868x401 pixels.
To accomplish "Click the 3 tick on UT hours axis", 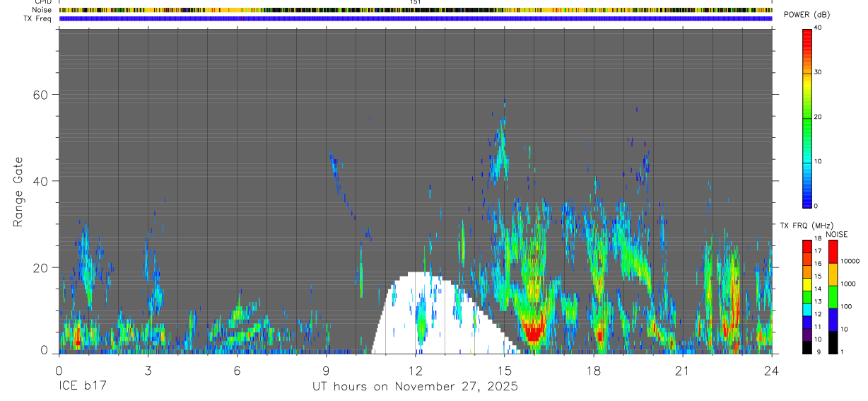I will coord(148,371).
